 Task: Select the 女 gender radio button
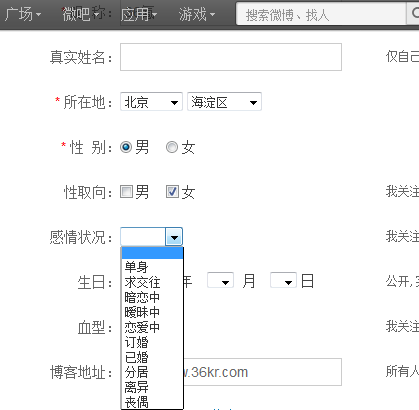tap(172, 147)
